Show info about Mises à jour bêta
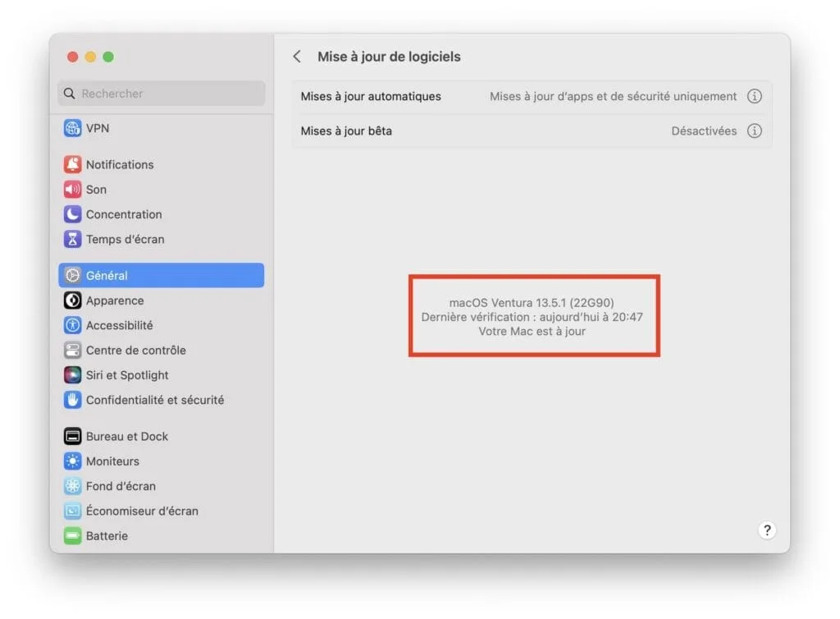Screen dimensions: 840x619 pos(754,131)
